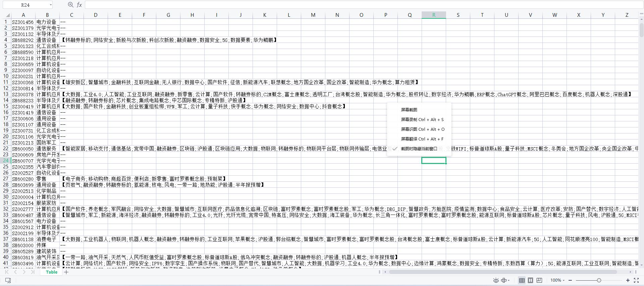Click the status bar macro record icon

[x=8, y=280]
